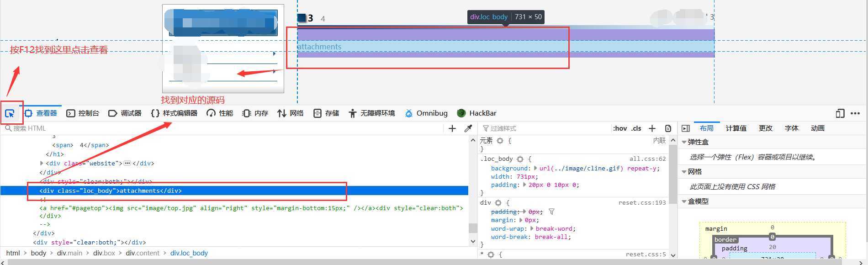Switch to the 性能 Performance tab
Viewport: 868px width, 265px height.
(x=220, y=113)
